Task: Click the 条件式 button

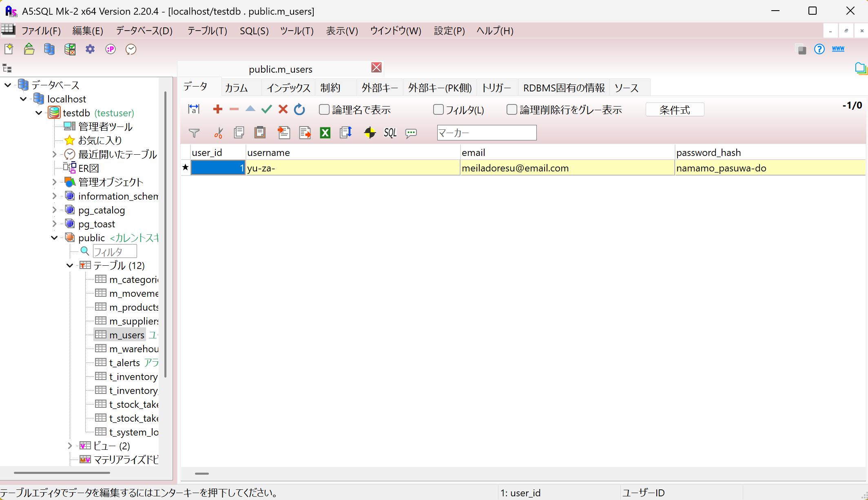Action: [675, 110]
